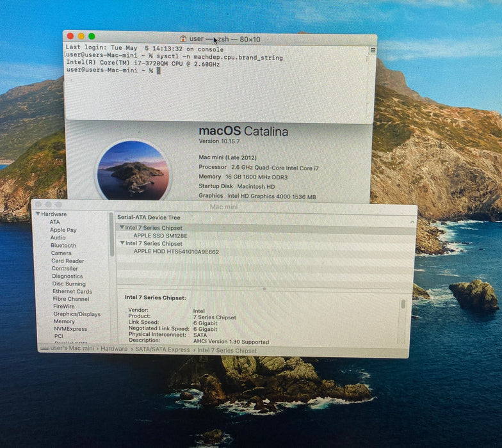This screenshot has width=502, height=448.
Task: Click the Macintosh HD startup disk value
Action: pyautogui.click(x=256, y=187)
